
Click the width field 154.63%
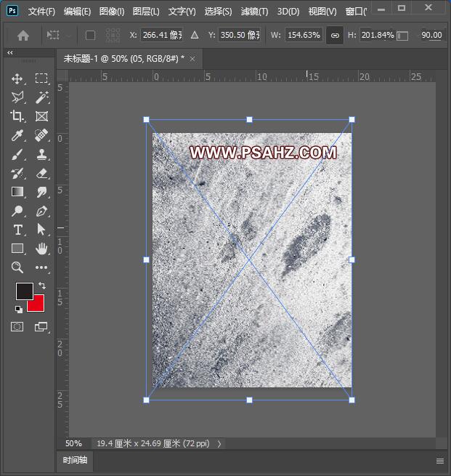tap(304, 35)
